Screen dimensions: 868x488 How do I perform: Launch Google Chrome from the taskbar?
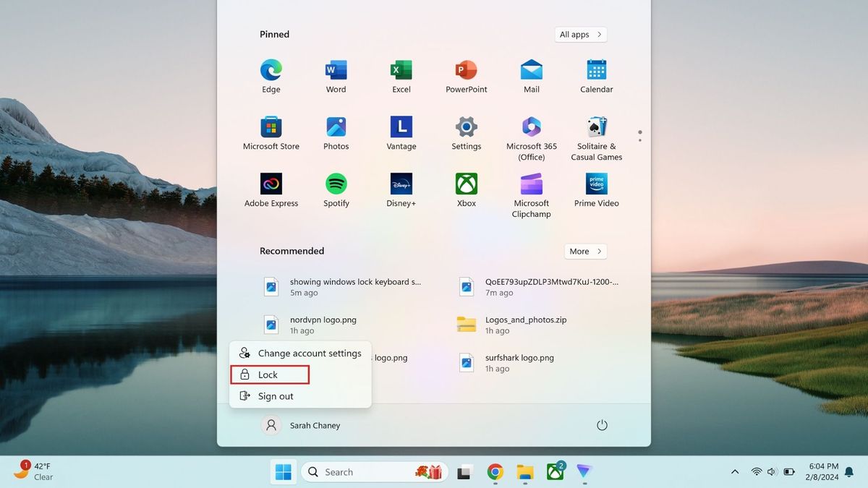click(495, 471)
